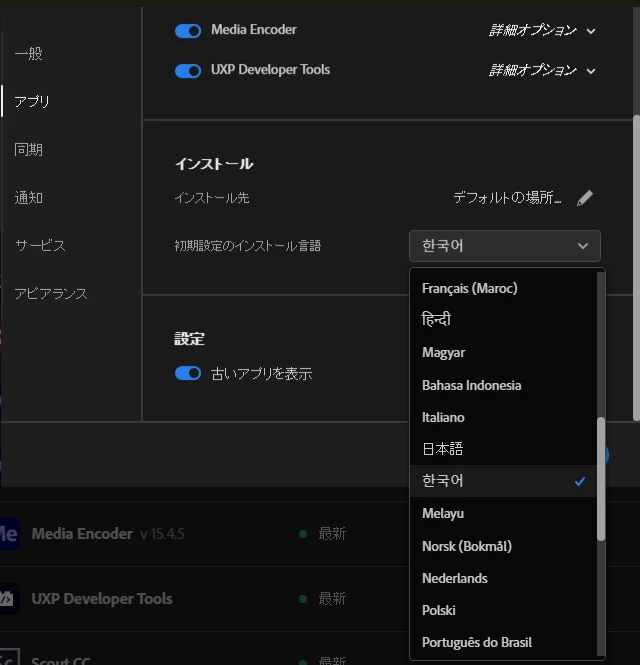Image resolution: width=640 pixels, height=665 pixels.
Task: Pick Polski in the language list
Action: coord(503,610)
